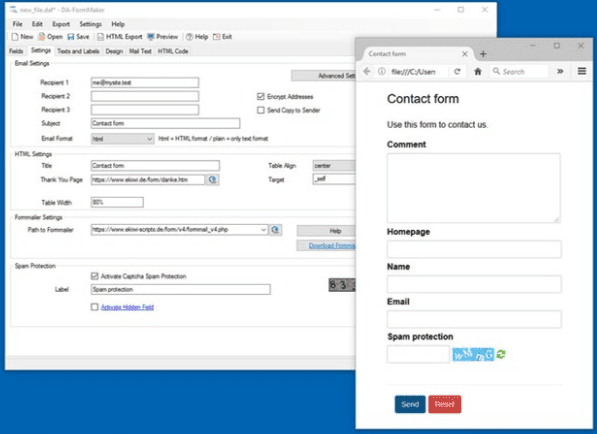Enable the Send Copy to Sender checkbox
This screenshot has height=434, width=597.
pos(261,110)
